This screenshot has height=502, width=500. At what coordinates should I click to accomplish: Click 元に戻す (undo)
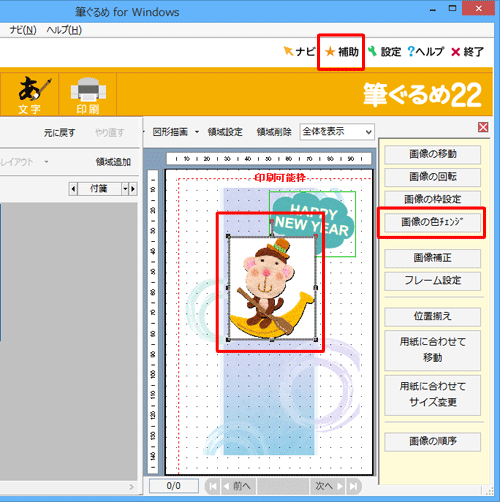tap(59, 133)
